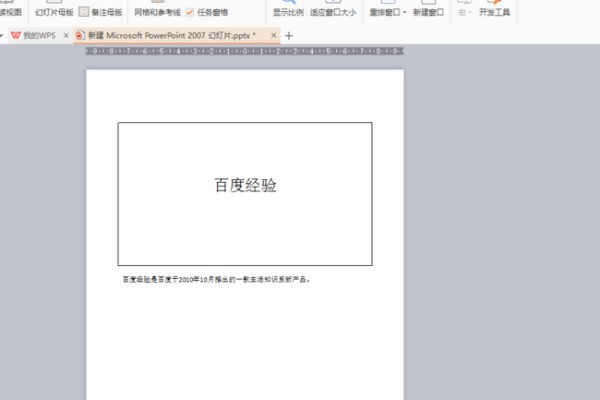Click the presentation file icon on document tab

coord(80,36)
